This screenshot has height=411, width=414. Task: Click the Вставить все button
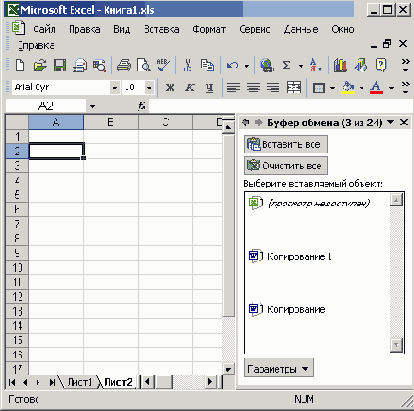tap(286, 144)
